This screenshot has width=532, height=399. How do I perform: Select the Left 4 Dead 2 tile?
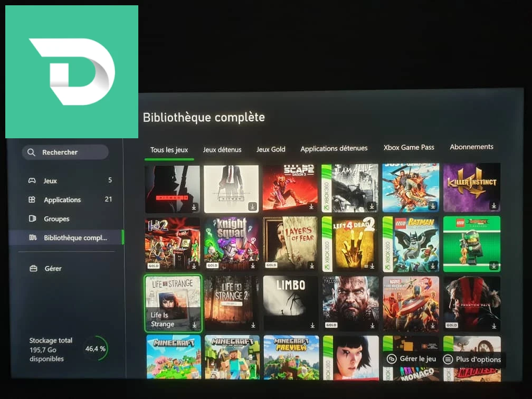(350, 244)
